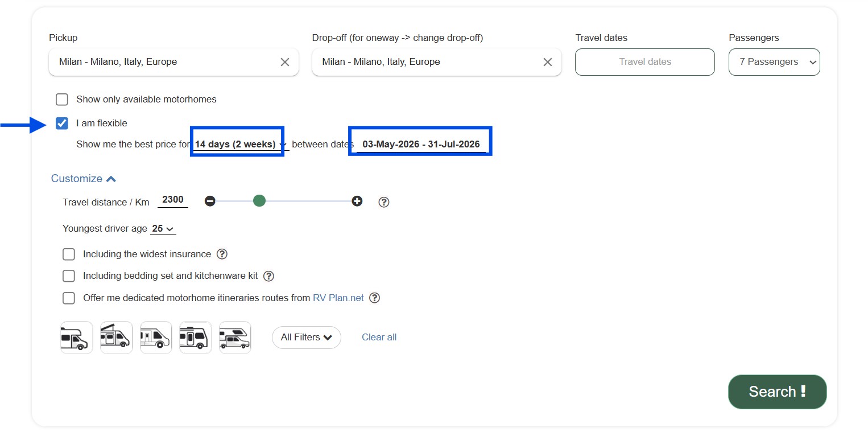Select the pickup truck camper type icon

[235, 338]
